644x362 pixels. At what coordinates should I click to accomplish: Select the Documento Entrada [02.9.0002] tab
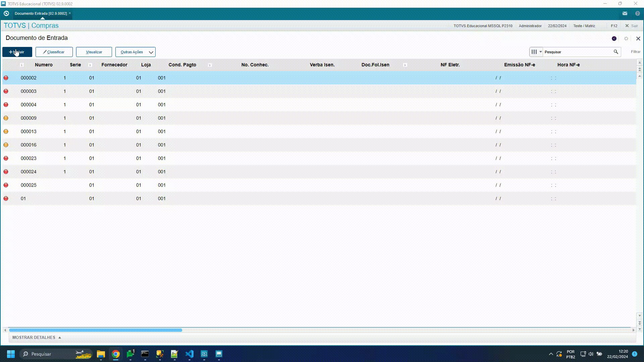tap(41, 13)
